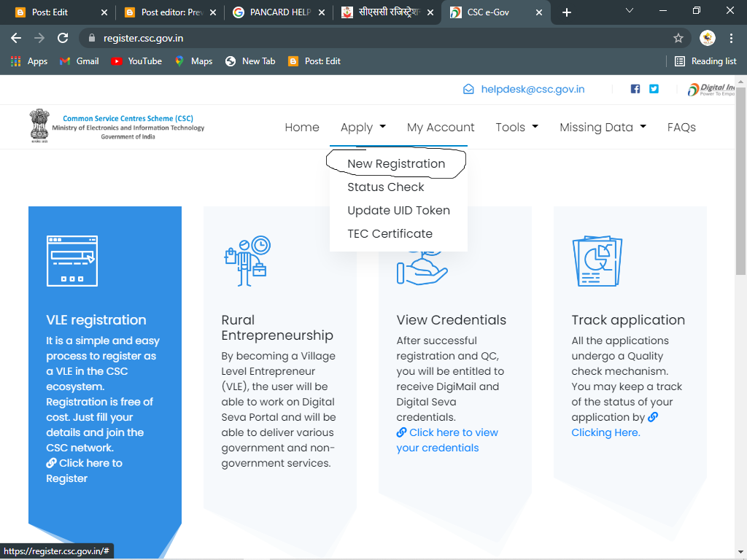This screenshot has height=560, width=747.
Task: Click 'Click here to view your credentials'
Action: click(x=447, y=440)
